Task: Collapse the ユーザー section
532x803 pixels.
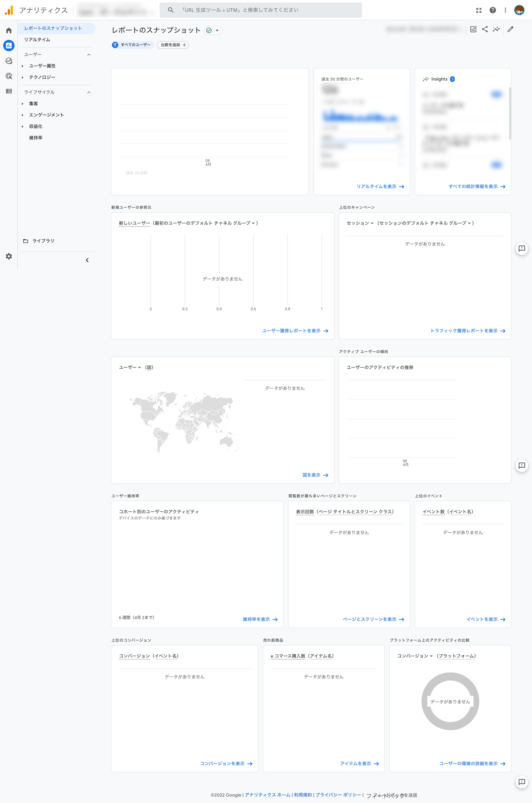Action: [89, 55]
